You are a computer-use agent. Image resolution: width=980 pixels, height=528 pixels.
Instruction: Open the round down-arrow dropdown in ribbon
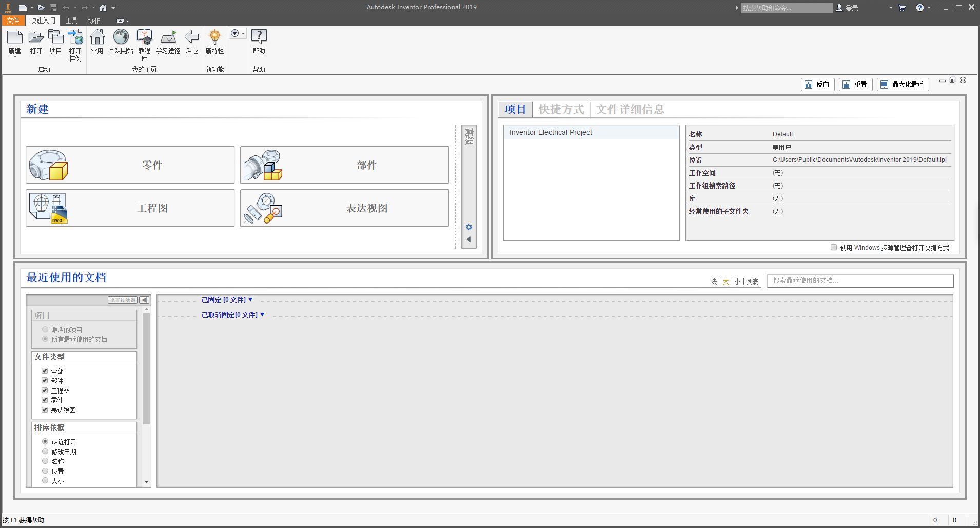(238, 33)
